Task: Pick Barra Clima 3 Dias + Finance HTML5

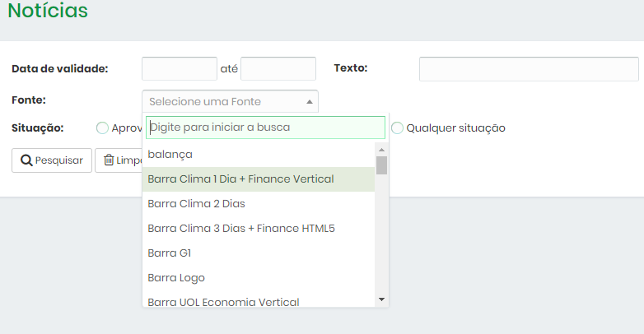Action: [259, 229]
